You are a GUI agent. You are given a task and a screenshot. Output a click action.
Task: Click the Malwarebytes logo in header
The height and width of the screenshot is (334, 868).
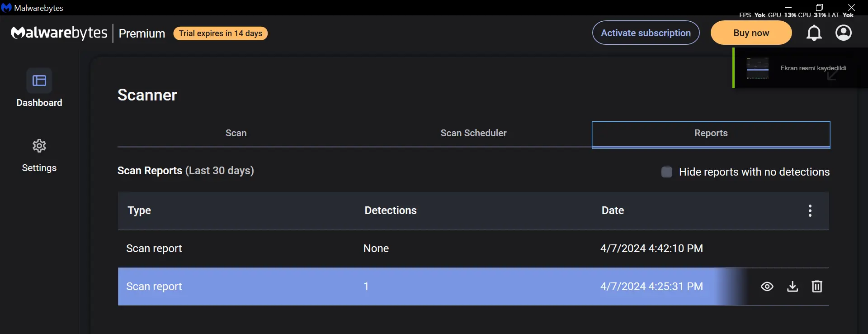tap(59, 33)
